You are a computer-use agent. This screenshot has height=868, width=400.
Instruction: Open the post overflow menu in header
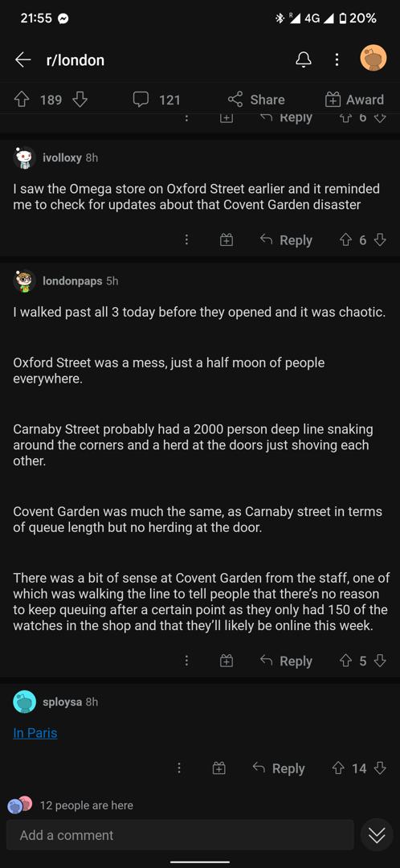[x=337, y=59]
